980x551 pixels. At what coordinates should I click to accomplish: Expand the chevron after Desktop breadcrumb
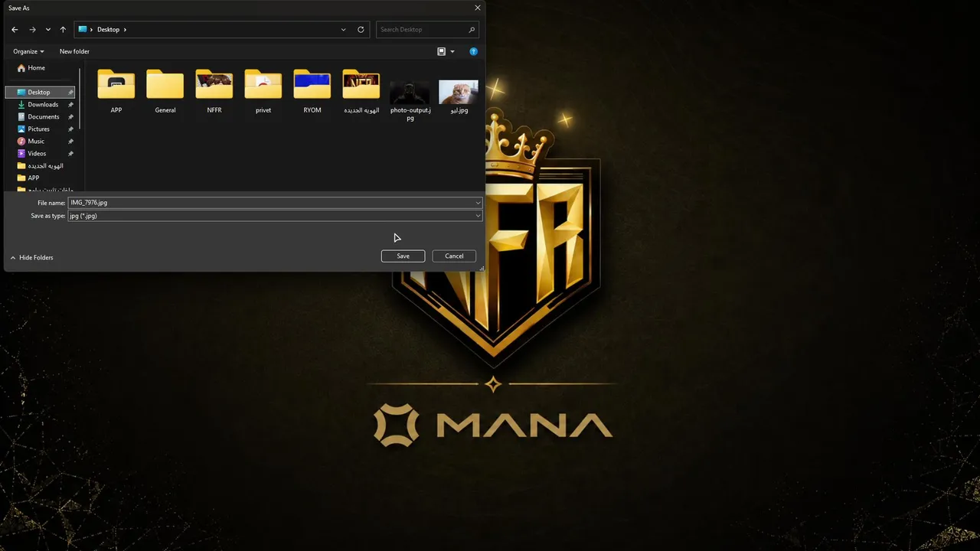tap(125, 30)
